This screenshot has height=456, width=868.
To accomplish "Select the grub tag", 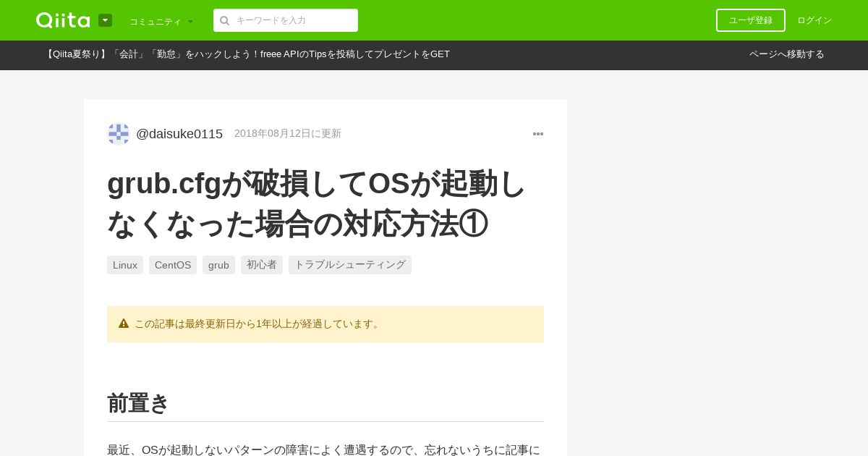I will (218, 265).
